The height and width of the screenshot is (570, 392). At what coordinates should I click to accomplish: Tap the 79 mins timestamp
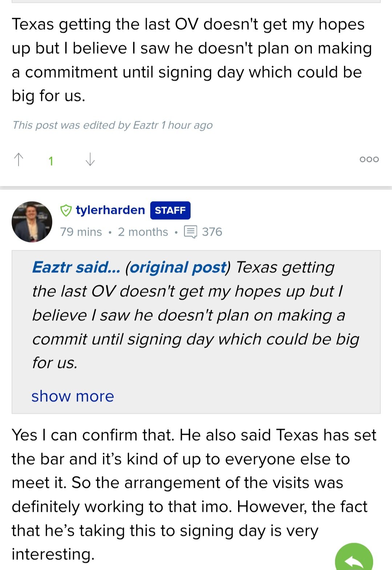pos(81,232)
